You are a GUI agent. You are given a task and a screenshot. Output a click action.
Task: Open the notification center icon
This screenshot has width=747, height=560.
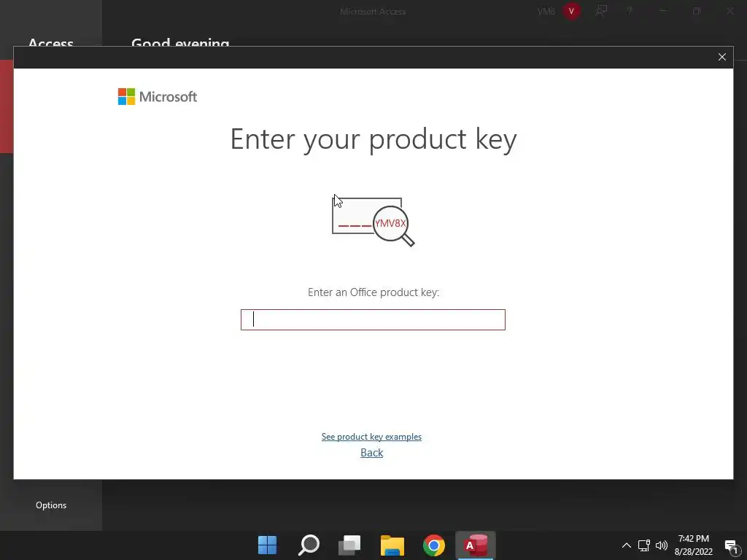tap(732, 545)
